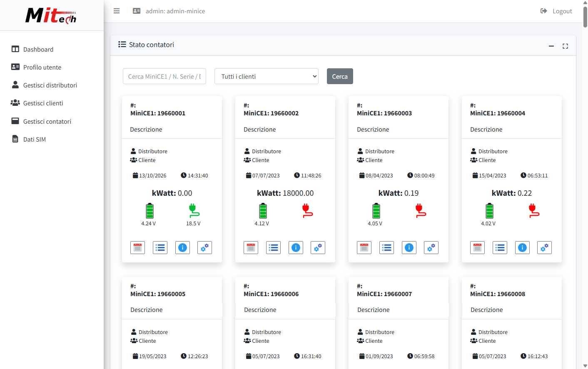Viewport: 588px width, 369px height.
Task: Click the Logout link
Action: [x=556, y=11]
